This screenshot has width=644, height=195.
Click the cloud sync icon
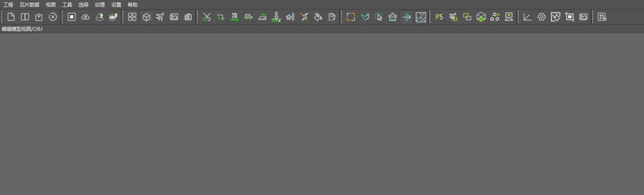(x=85, y=17)
